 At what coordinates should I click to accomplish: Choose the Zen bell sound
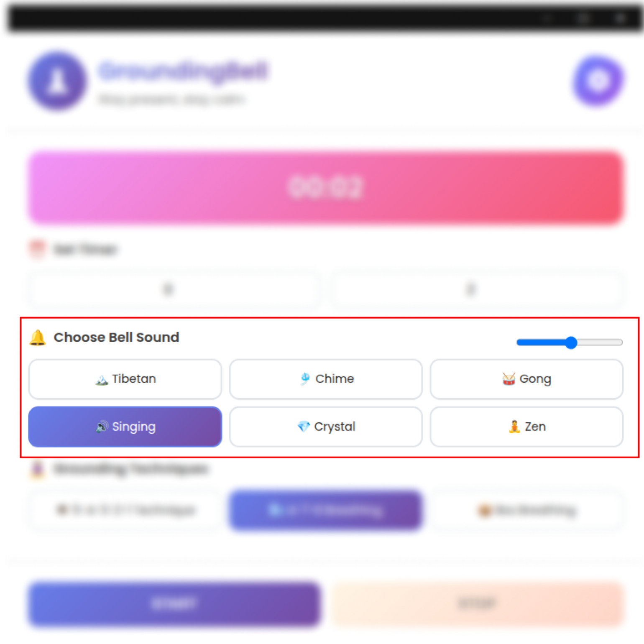[x=526, y=427]
